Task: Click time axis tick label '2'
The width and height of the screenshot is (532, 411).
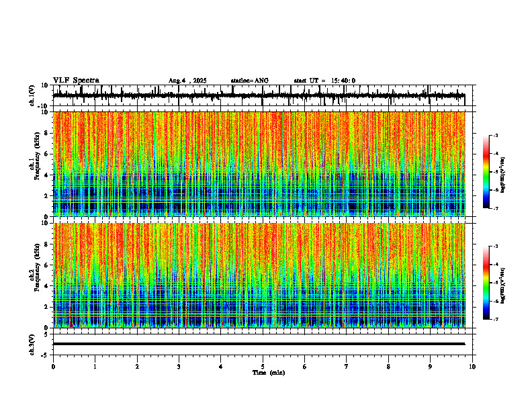Action: coord(137,367)
